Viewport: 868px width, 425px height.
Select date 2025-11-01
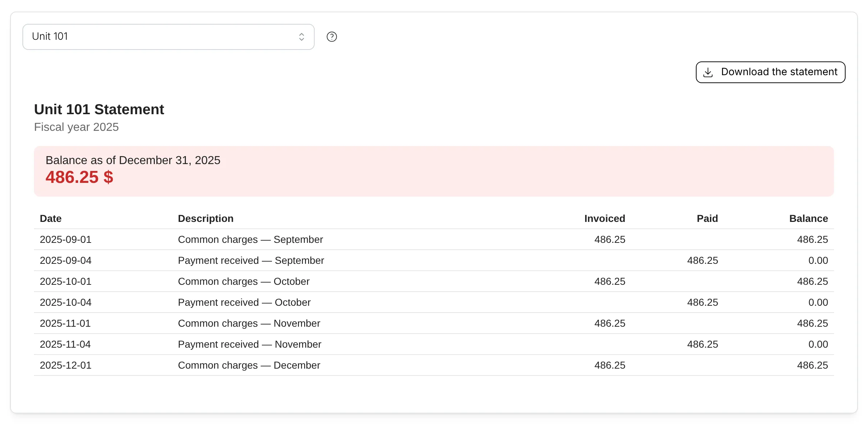coord(65,323)
